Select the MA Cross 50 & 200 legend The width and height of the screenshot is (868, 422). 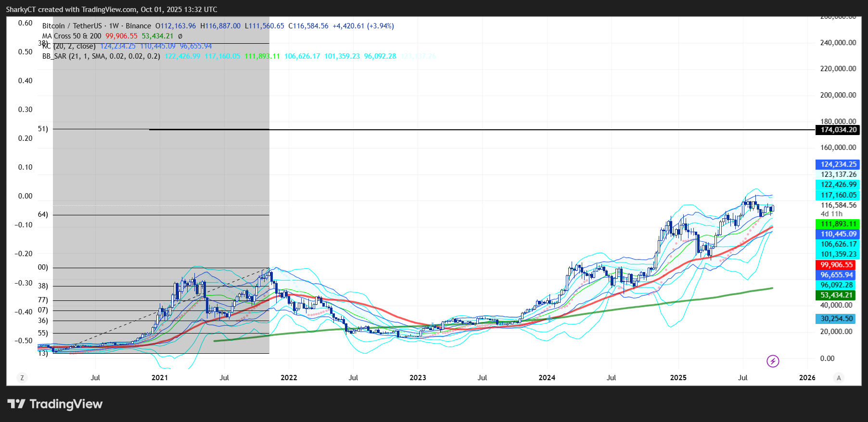(72, 36)
